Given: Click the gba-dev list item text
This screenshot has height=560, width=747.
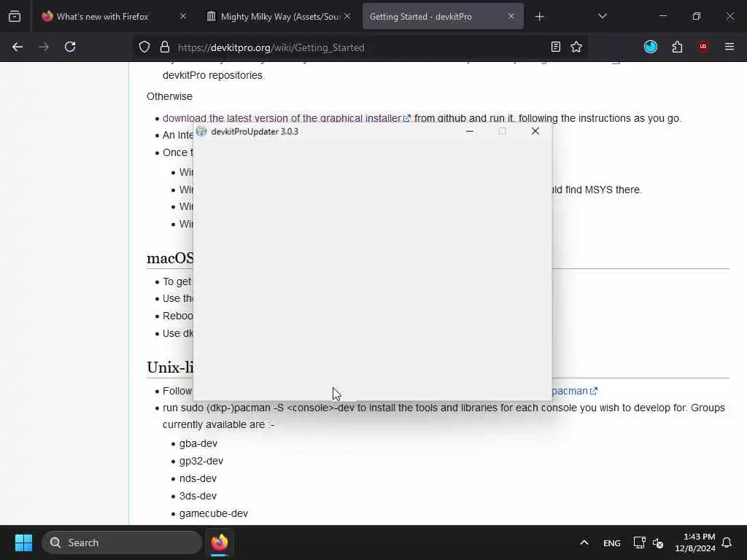Looking at the screenshot, I should (198, 443).
